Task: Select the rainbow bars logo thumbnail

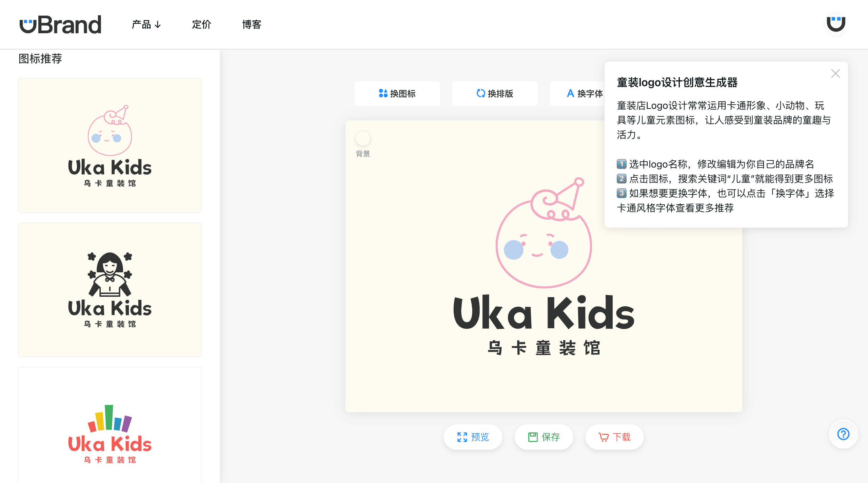Action: (x=110, y=425)
